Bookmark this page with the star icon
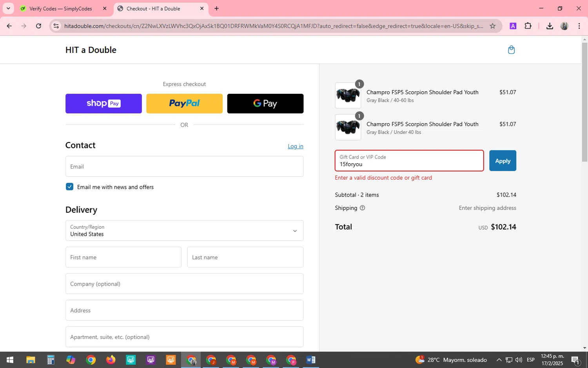 point(493,26)
